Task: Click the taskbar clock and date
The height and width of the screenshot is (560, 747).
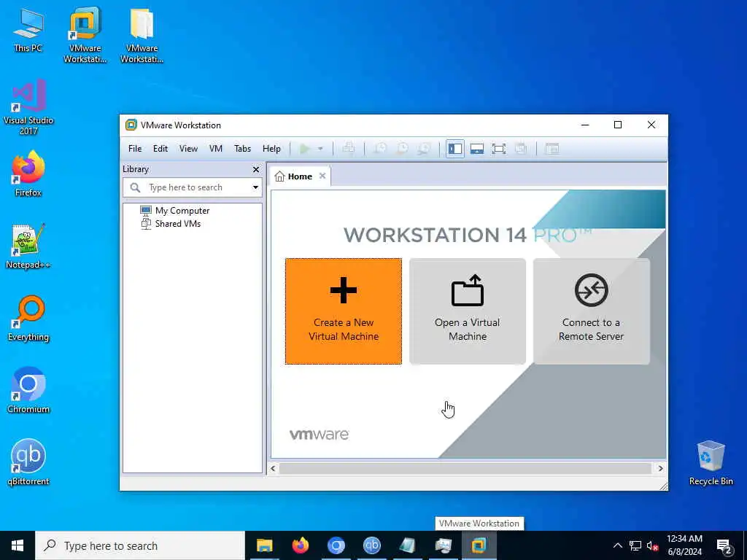Action: click(x=684, y=545)
